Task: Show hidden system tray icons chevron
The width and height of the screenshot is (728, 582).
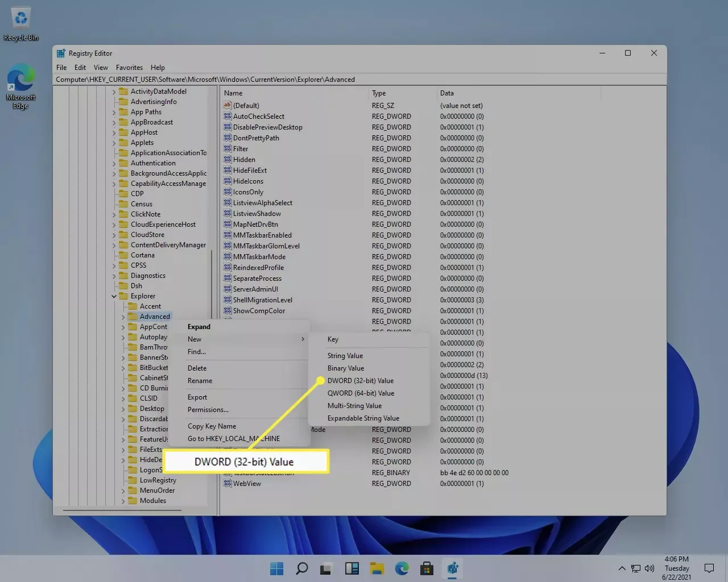Action: pyautogui.click(x=622, y=568)
